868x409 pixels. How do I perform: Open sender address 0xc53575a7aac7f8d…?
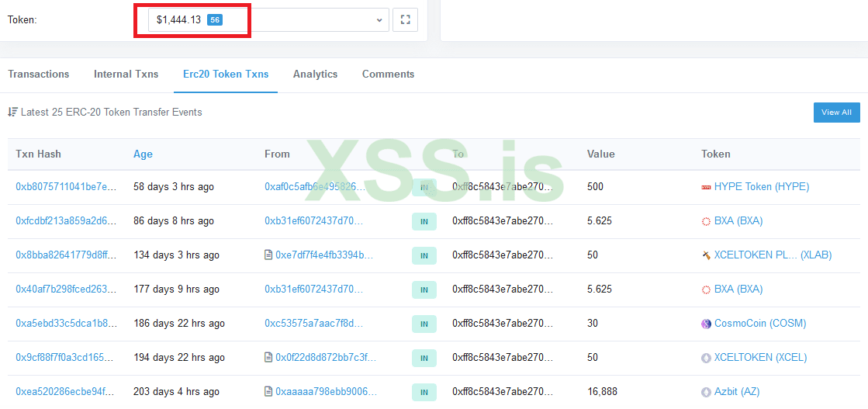(x=314, y=324)
